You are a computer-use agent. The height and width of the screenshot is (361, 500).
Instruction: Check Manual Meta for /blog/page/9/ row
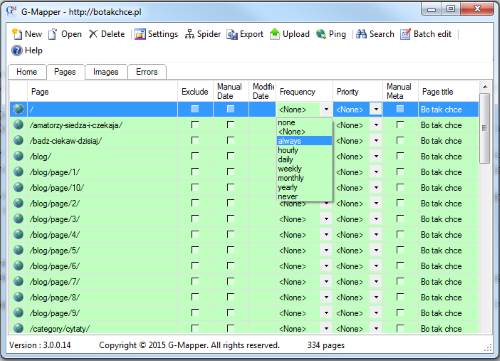pyautogui.click(x=400, y=312)
